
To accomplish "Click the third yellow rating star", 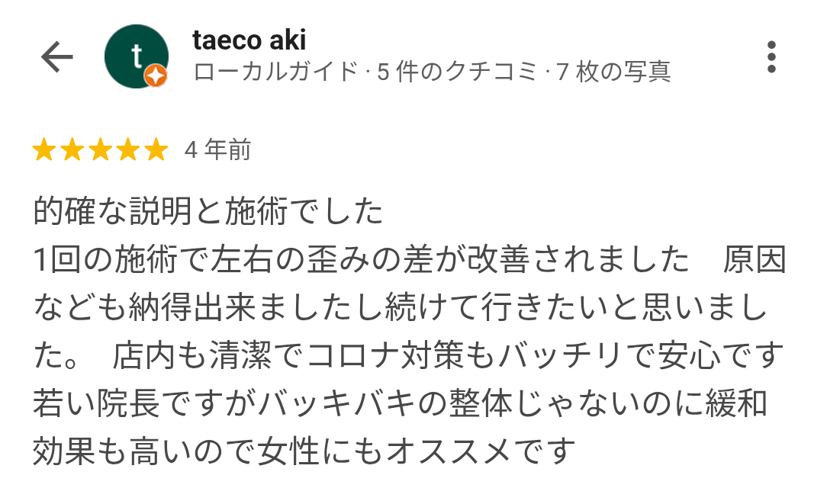I will point(100,151).
